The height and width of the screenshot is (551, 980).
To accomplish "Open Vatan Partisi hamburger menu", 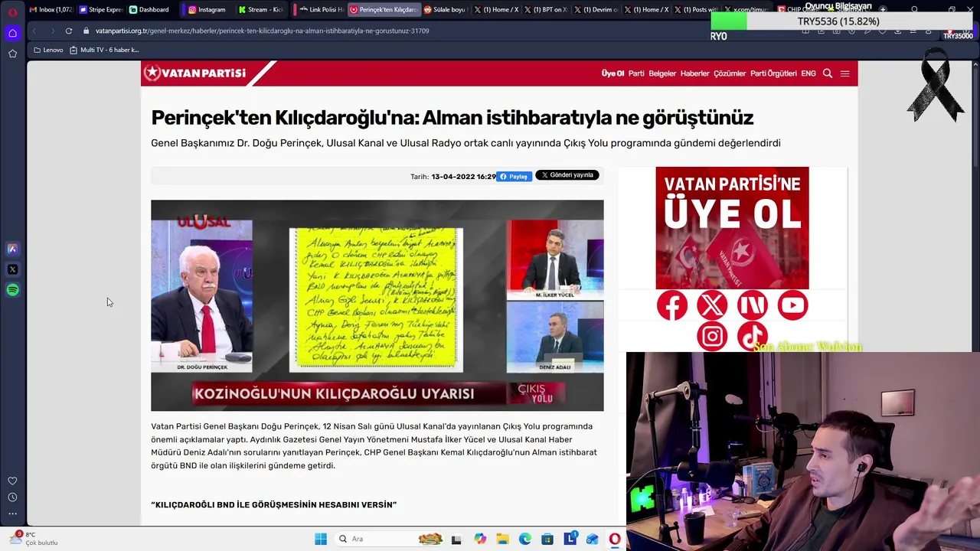I will tap(845, 73).
